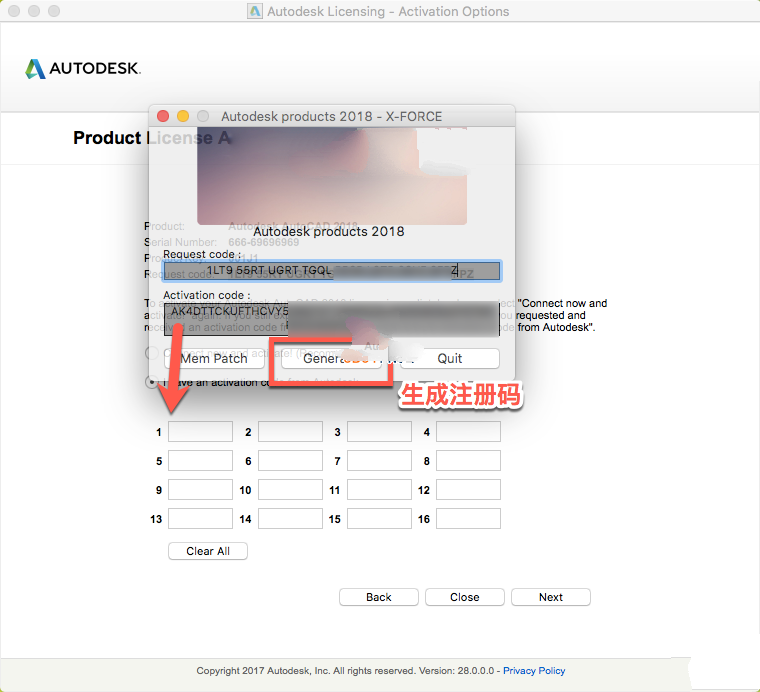Click the X-FORCE banner image
The image size is (760, 692).
pos(332,175)
